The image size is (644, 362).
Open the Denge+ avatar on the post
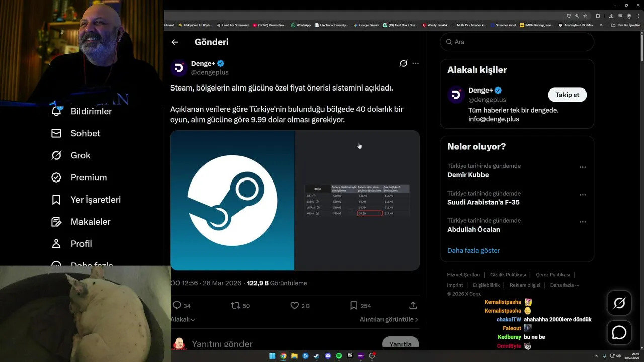[x=179, y=68]
